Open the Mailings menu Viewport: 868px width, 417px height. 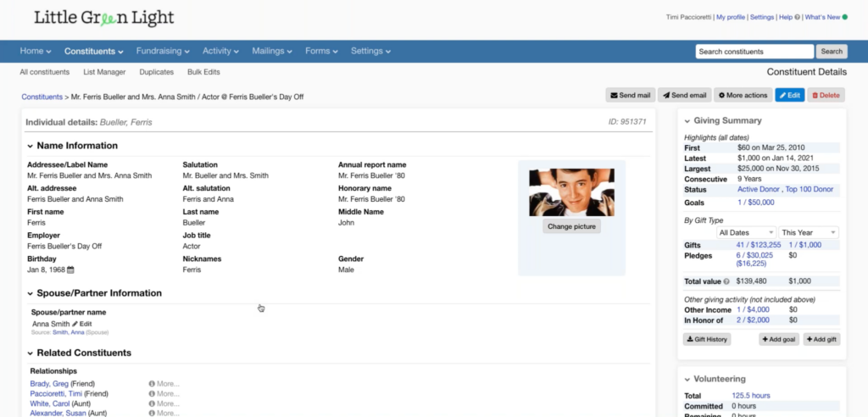[x=272, y=51]
